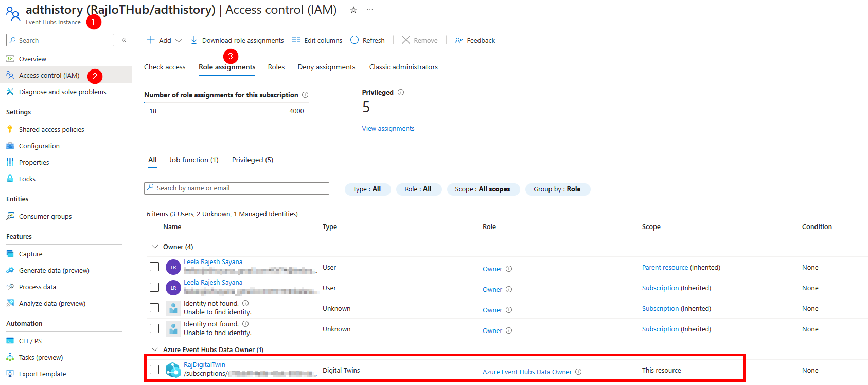Open Azure Event Hubs Data Owner role link

click(x=527, y=372)
